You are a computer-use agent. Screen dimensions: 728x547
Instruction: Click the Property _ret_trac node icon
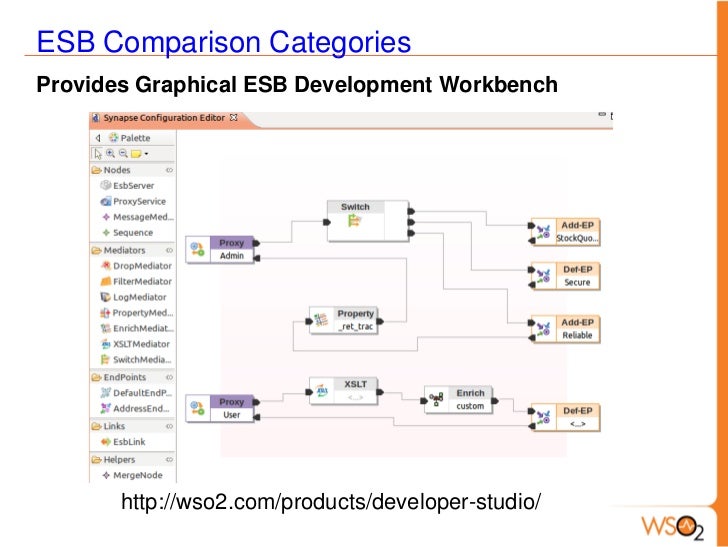[x=321, y=320]
